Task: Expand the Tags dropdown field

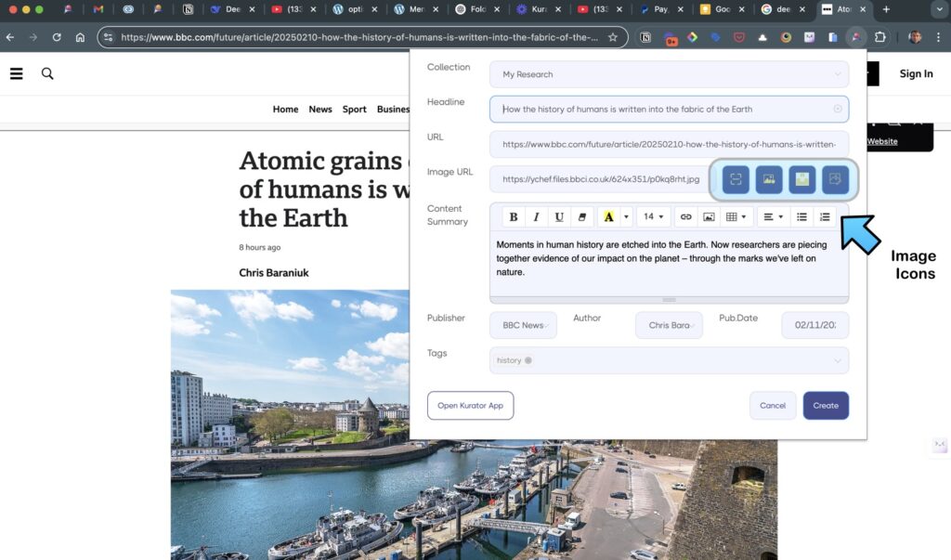Action: click(669, 360)
